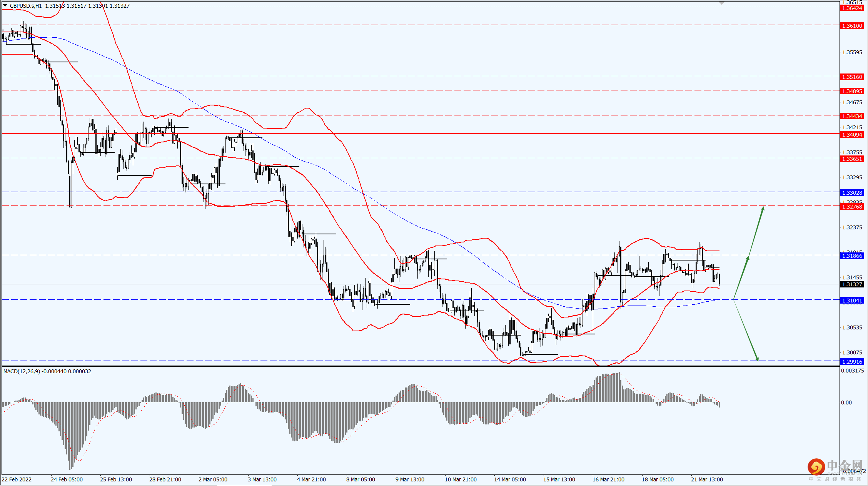Select the blue 1.33028 price label
Viewport: 868px width, 486px height.
[x=852, y=193]
